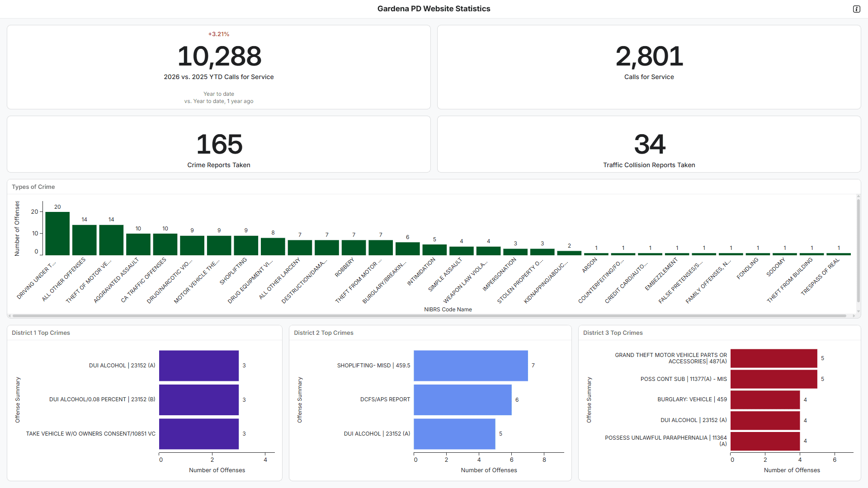Click the right arrow of the horizontal chart scrollbar
The width and height of the screenshot is (868, 488).
[x=854, y=316]
